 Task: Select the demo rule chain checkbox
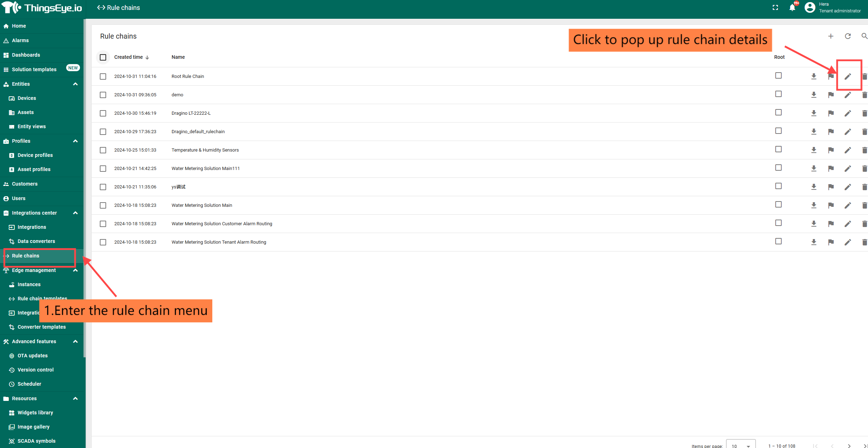click(x=103, y=95)
